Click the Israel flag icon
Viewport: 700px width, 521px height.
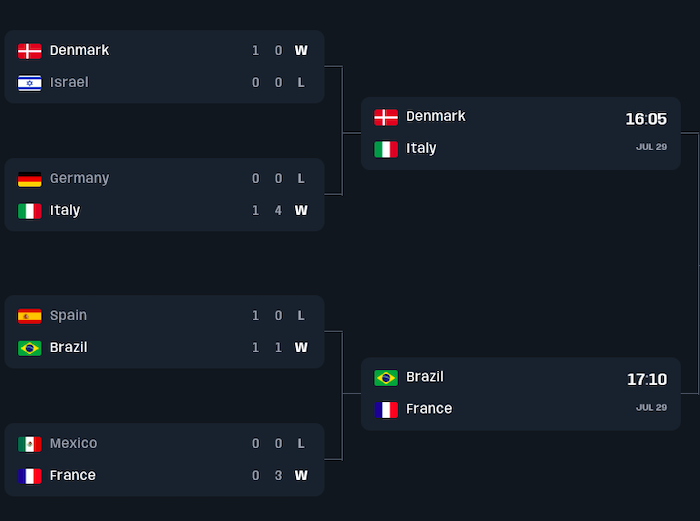[30, 83]
